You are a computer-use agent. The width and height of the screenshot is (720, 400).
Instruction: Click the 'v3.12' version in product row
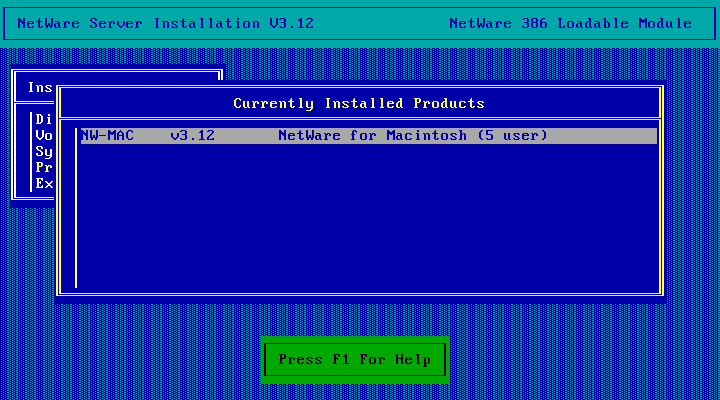click(192, 136)
